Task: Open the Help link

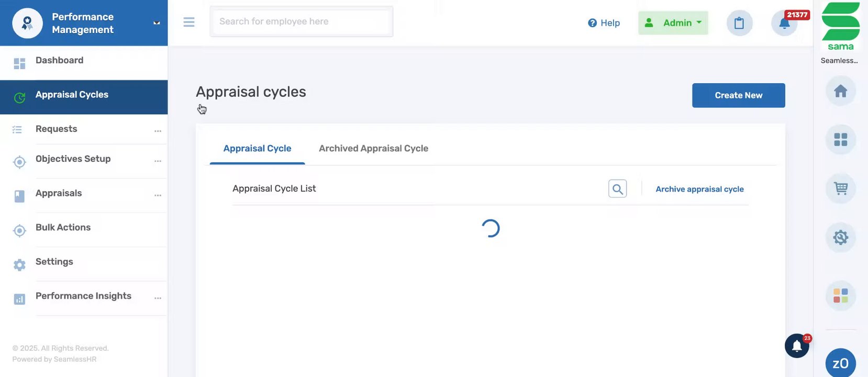Action: pyautogui.click(x=604, y=23)
